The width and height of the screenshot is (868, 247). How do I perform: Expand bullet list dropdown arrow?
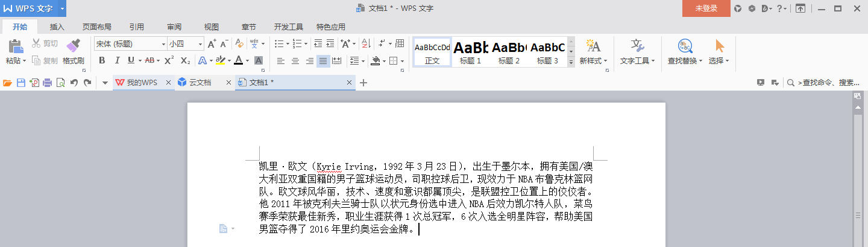pyautogui.click(x=288, y=44)
